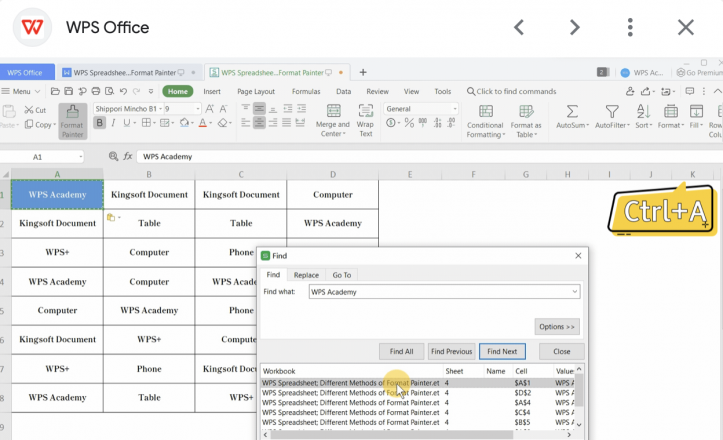Click the Merge and Center icon
Screen dimensions: 723x440
(x=333, y=112)
